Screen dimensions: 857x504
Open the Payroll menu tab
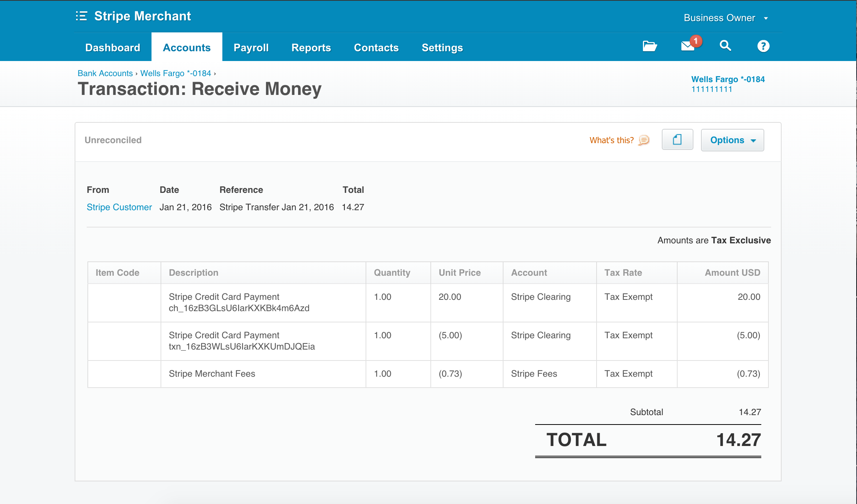point(251,47)
